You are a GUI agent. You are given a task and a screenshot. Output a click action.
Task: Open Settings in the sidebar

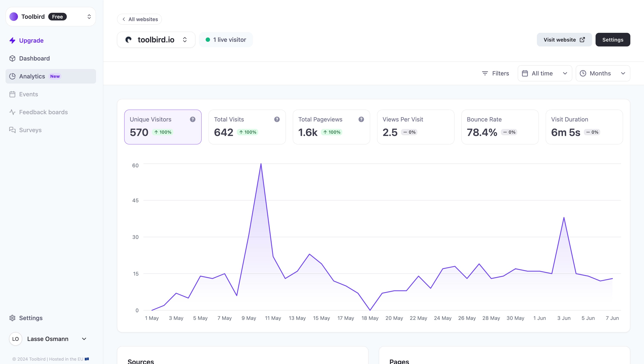[x=51, y=318]
